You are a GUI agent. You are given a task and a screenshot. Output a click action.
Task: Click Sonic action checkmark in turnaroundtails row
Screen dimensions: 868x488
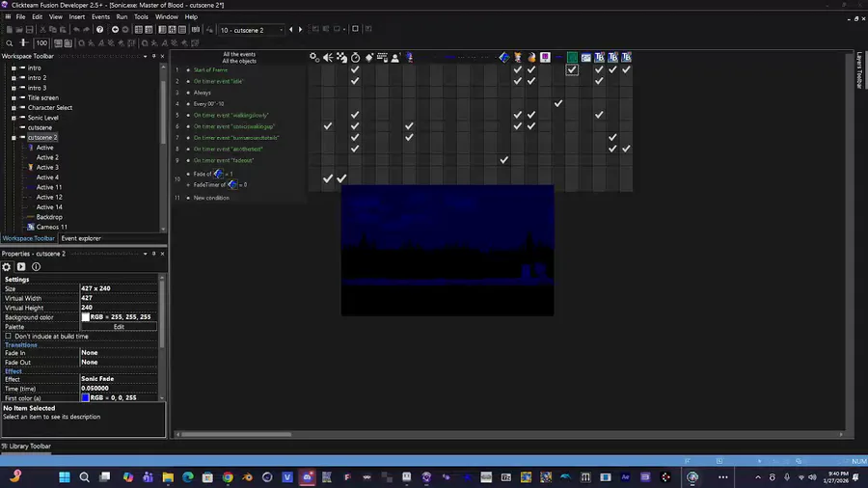pos(409,137)
